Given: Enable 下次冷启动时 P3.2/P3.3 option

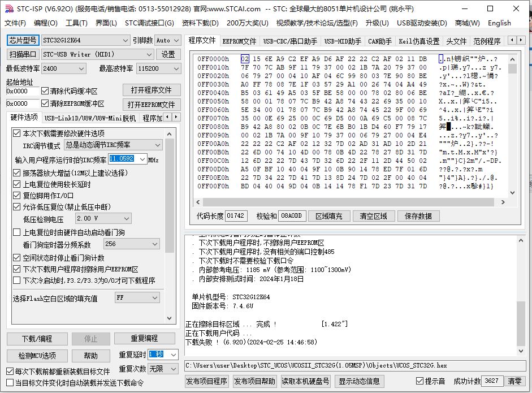Looking at the screenshot, I should pos(16,280).
